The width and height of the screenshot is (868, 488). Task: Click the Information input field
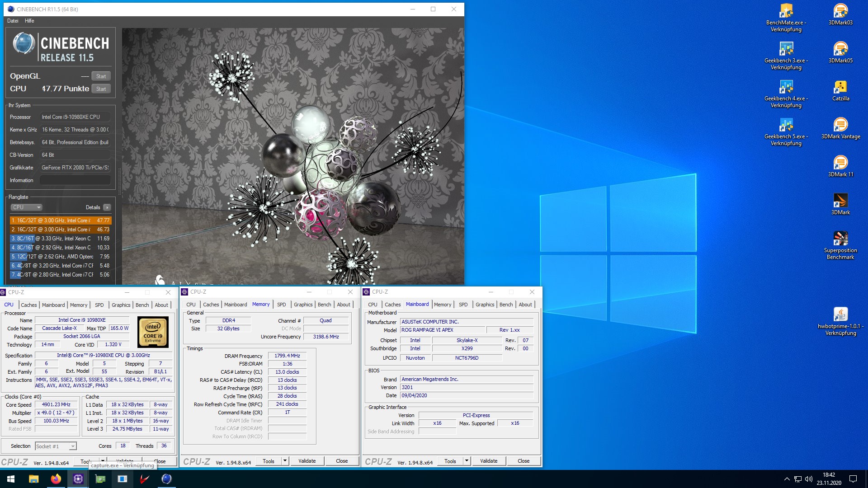[75, 180]
